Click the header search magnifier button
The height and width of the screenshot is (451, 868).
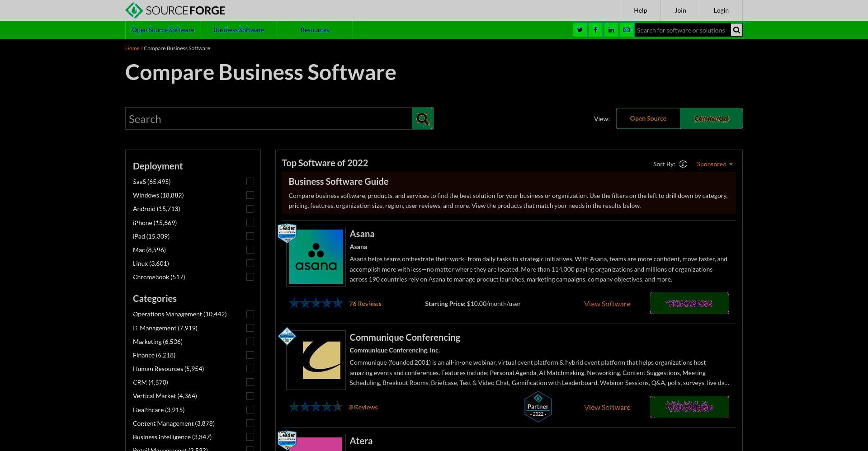pos(736,30)
